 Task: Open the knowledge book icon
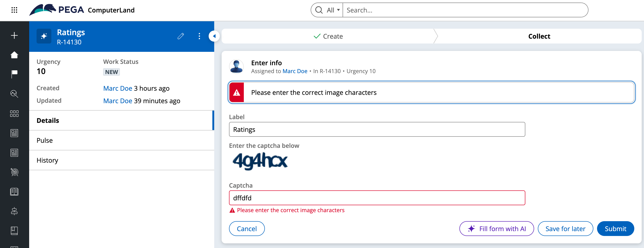pos(14,192)
